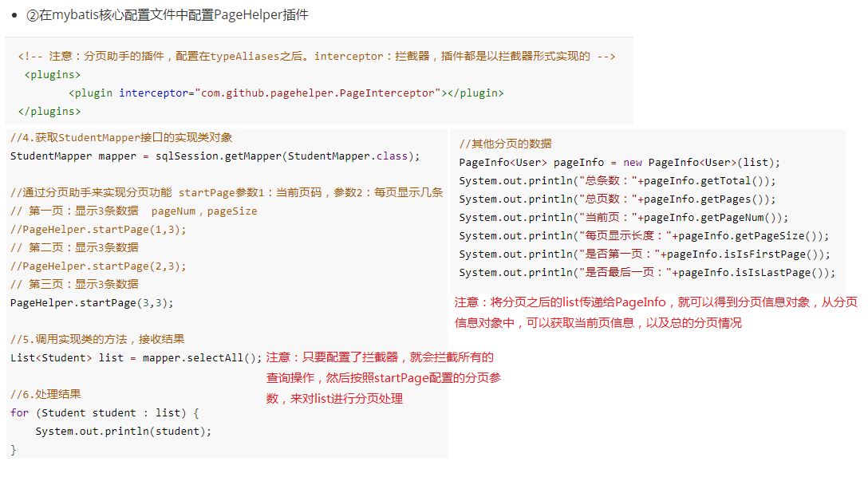Image resolution: width=868 pixels, height=485 pixels.
Task: Click the StudentMapper mapper getMapper code line
Action: click(215, 156)
